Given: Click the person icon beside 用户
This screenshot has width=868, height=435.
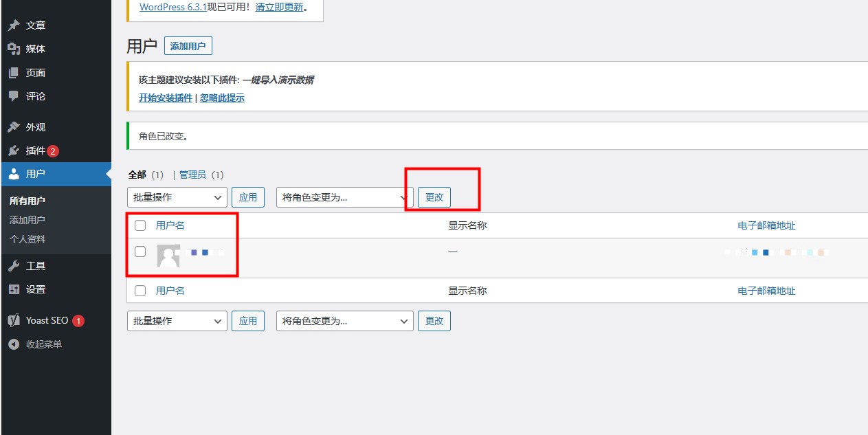Looking at the screenshot, I should [14, 174].
